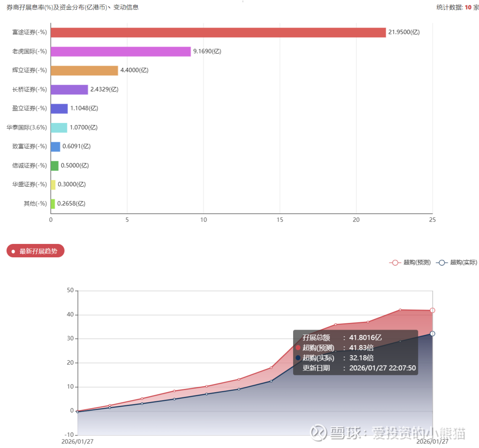The height and width of the screenshot is (448, 479).
Task: Click the 华盛证券(-%) axis label
Action: tap(30, 184)
